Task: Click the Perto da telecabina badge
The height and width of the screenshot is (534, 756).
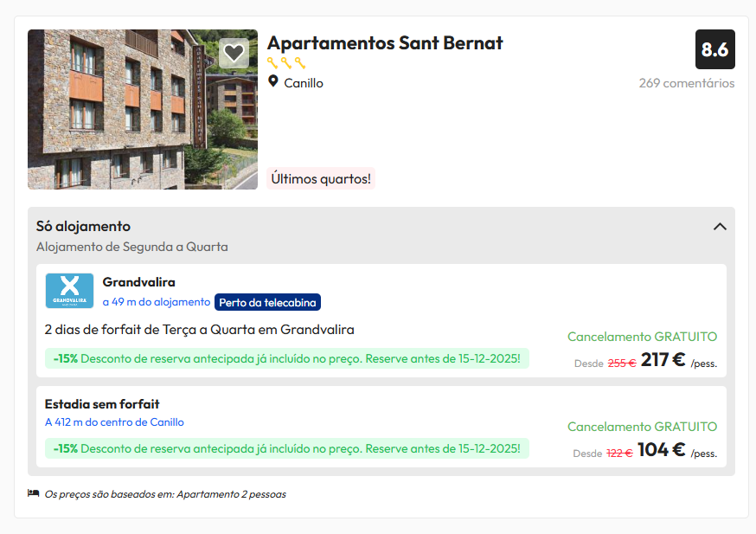Action: tap(267, 302)
